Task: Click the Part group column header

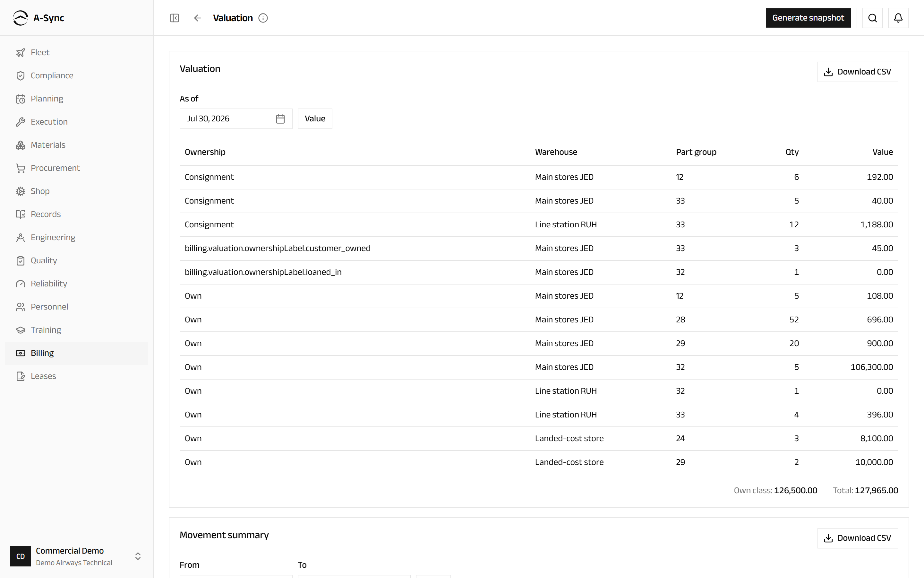Action: click(696, 152)
